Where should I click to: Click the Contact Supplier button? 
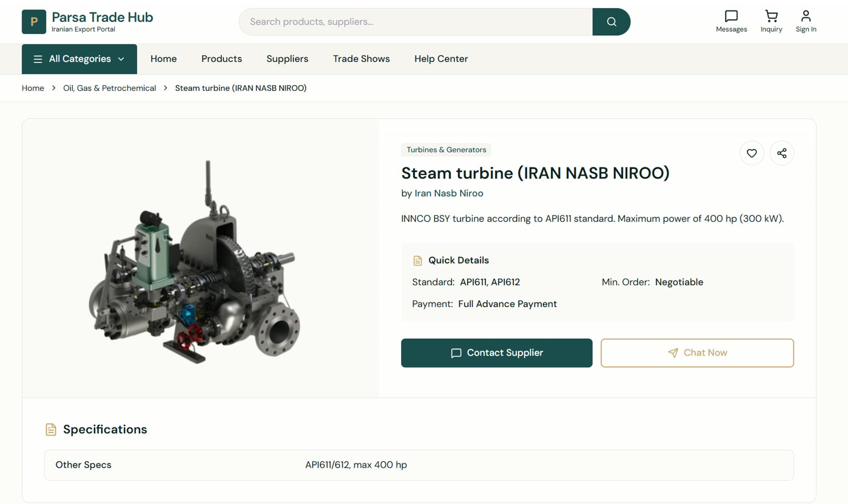pos(496,353)
